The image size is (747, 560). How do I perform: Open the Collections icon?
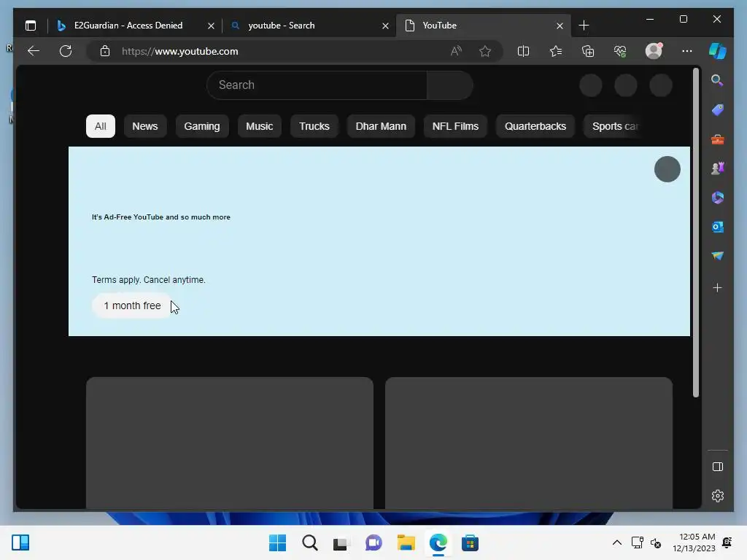click(588, 51)
